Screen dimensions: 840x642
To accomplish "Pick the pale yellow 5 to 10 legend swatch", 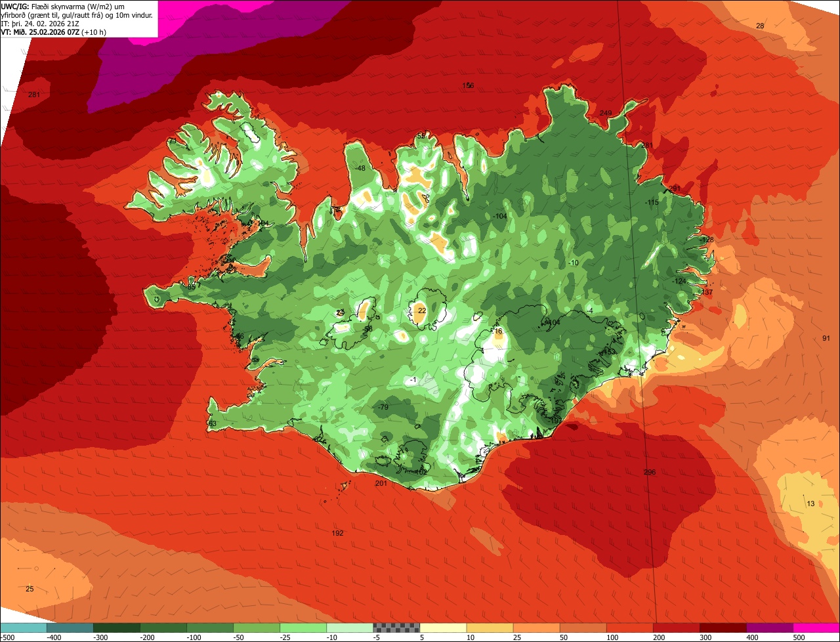I will (x=443, y=628).
